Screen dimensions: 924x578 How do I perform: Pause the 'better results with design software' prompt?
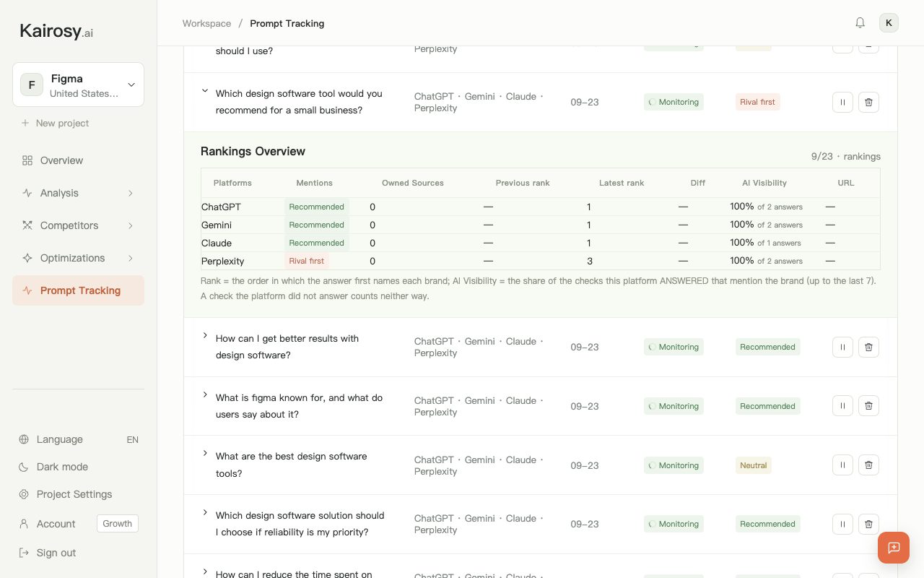click(x=842, y=347)
